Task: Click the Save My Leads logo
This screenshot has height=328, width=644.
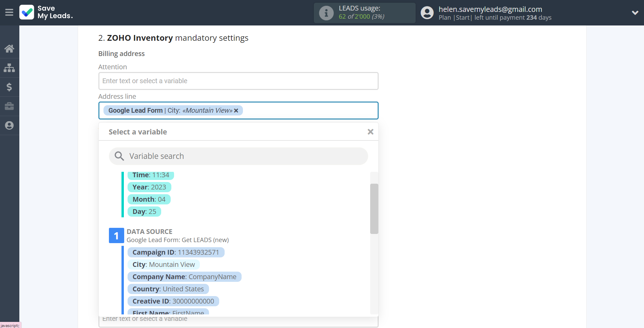Action: (46, 12)
